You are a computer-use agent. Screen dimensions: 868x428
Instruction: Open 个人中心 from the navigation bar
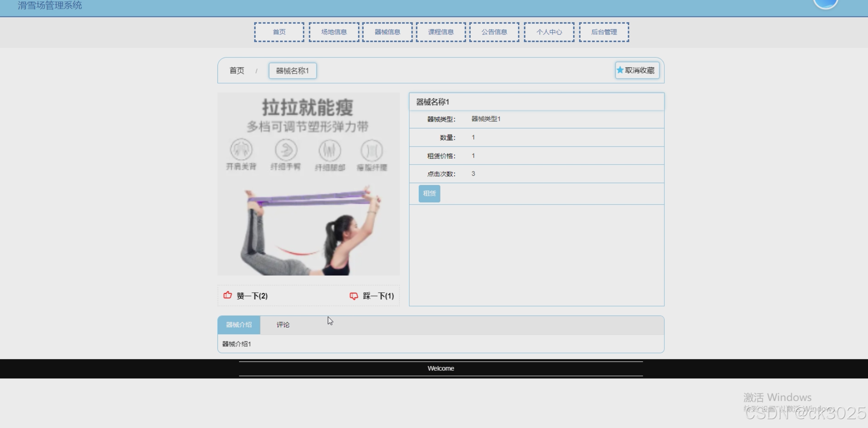pyautogui.click(x=549, y=32)
